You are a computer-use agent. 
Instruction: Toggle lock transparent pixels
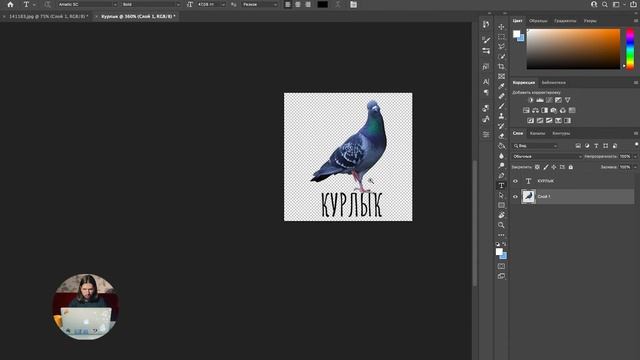[537, 167]
